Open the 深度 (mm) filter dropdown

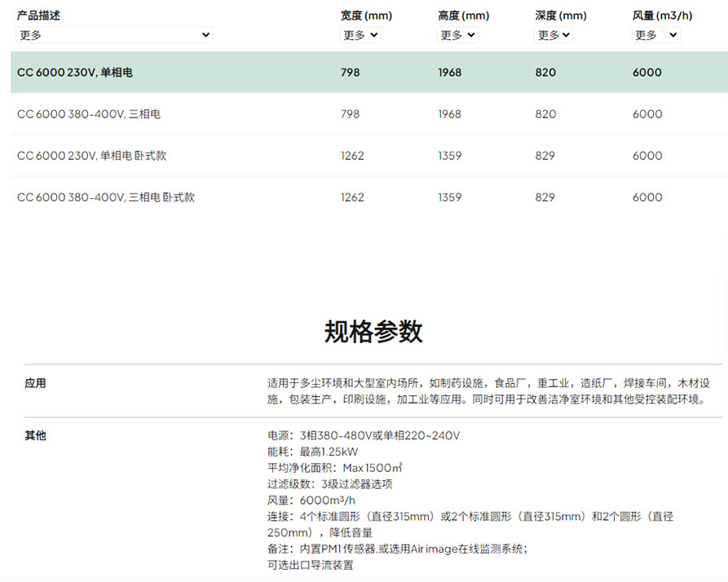pos(554,35)
